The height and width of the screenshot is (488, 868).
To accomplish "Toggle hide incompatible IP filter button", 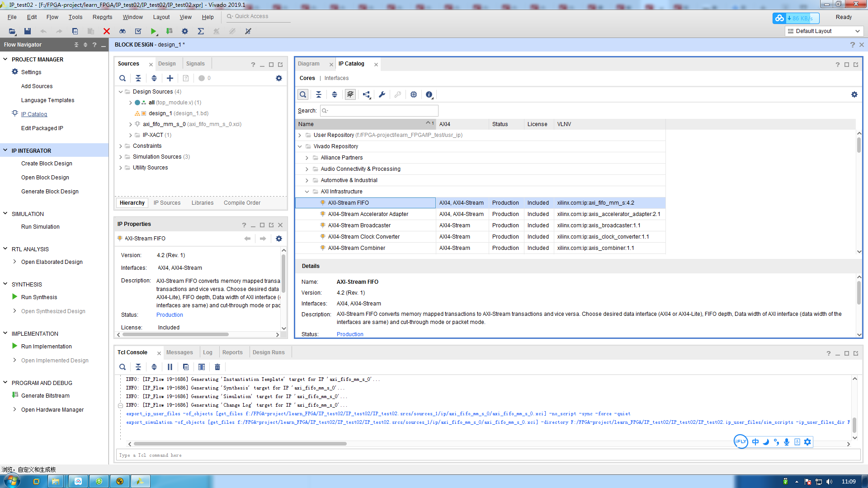I will (x=350, y=94).
